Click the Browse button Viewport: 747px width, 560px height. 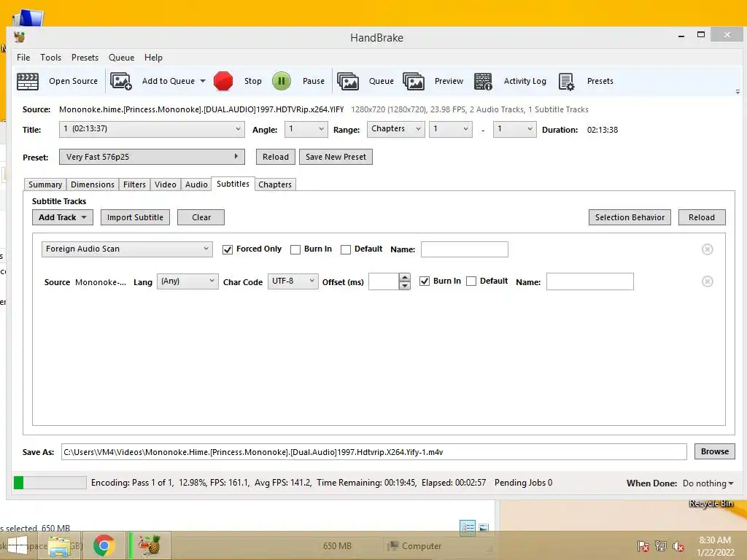tap(715, 451)
